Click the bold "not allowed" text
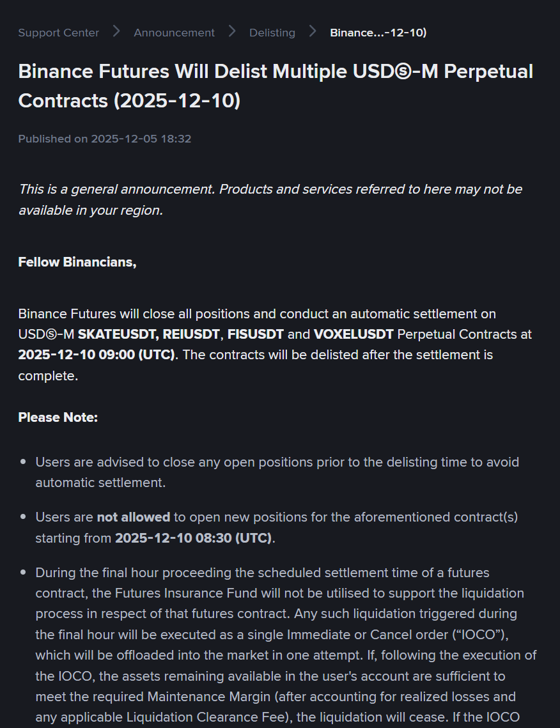The height and width of the screenshot is (728, 560). [133, 517]
